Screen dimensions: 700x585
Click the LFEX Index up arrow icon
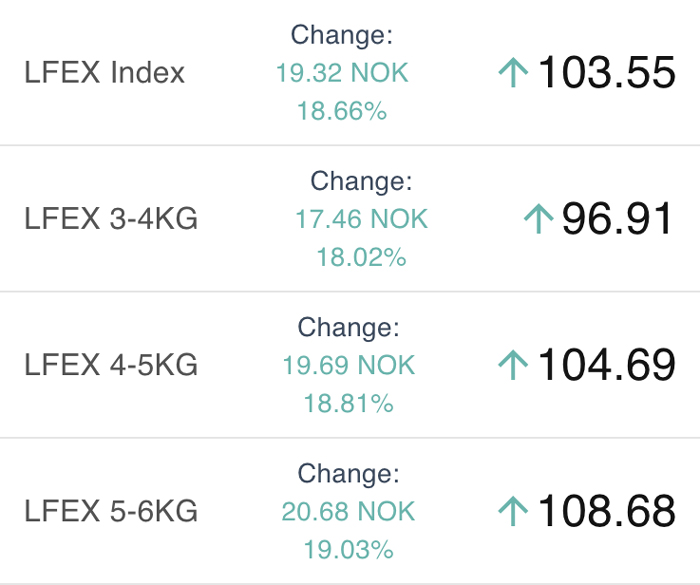[x=513, y=73]
